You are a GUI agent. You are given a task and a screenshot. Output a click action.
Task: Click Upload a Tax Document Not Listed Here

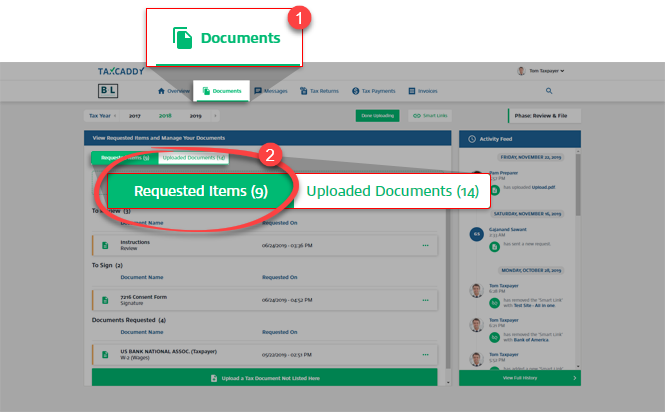point(265,378)
